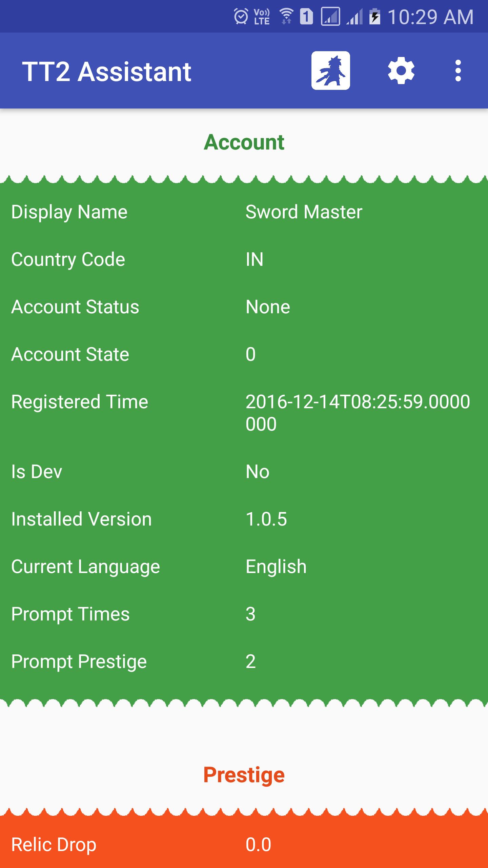The width and height of the screenshot is (488, 868).
Task: Tap the TT2 Assistant title
Action: pos(107,72)
